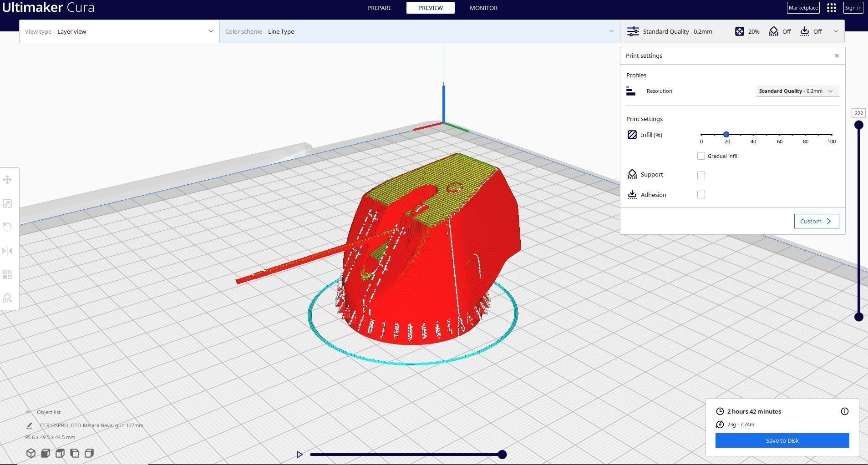Select the Mirror tool in left toolbar
This screenshot has width=868, height=465.
coord(7,251)
